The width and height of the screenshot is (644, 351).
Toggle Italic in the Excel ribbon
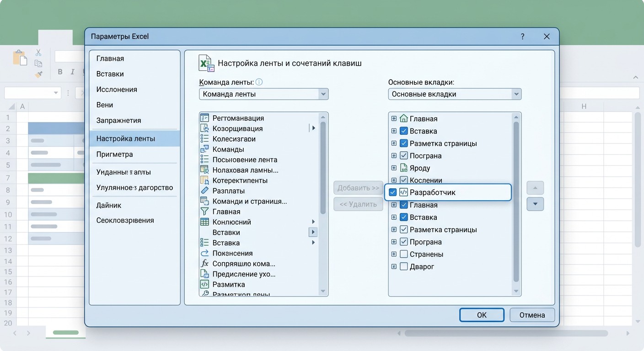(72, 72)
